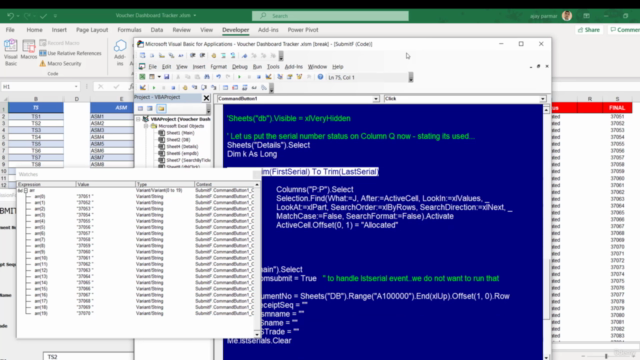
Task: Close the Project - VBAProject pane
Action: 207,98
